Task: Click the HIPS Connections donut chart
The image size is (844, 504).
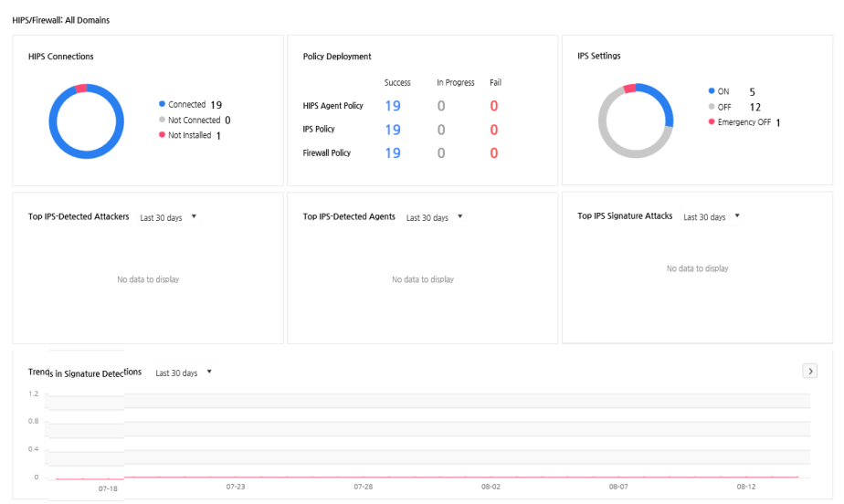Action: 87,121
